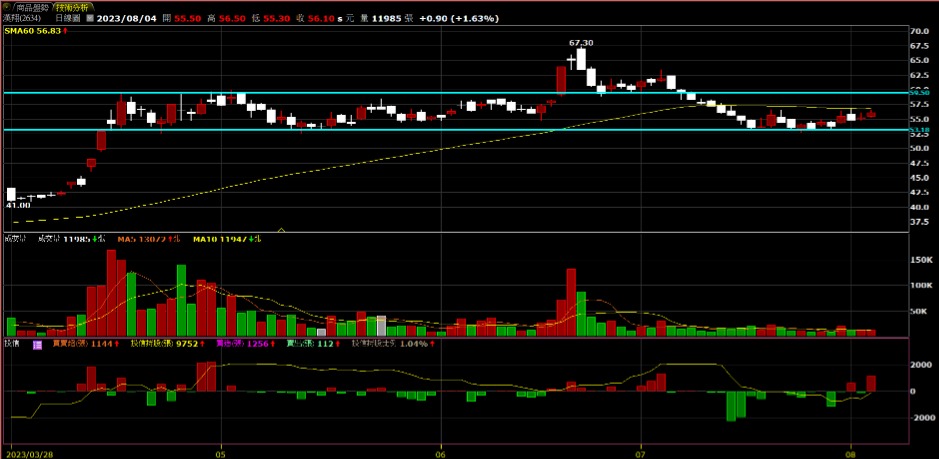Click the MA10 volume average label
Image resolution: width=939 pixels, height=459 pixels.
tap(223, 239)
